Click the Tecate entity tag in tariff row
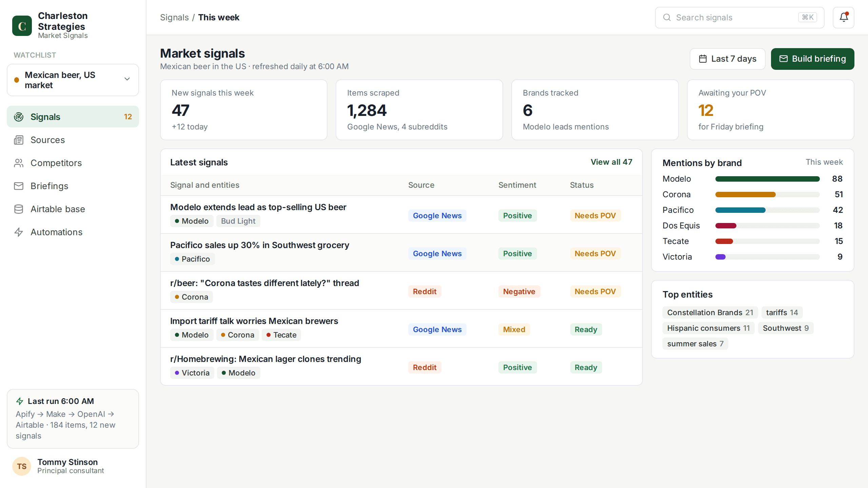Viewport: 868px width, 488px height. point(281,335)
